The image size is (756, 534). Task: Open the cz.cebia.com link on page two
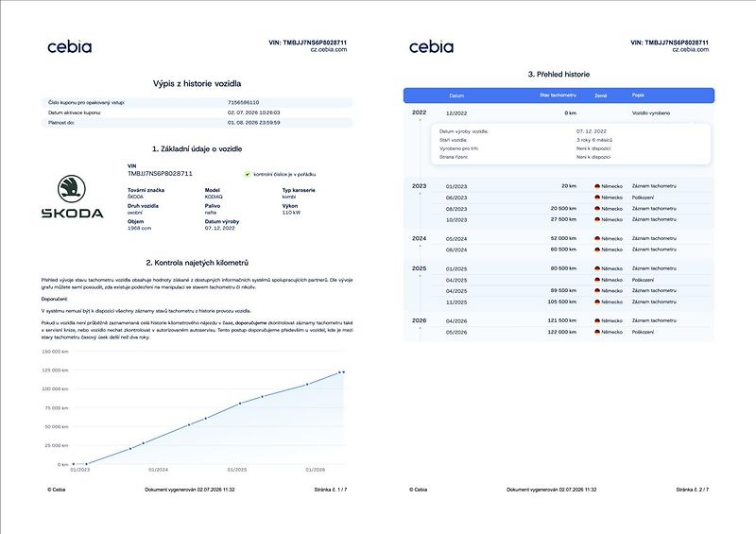tap(691, 50)
